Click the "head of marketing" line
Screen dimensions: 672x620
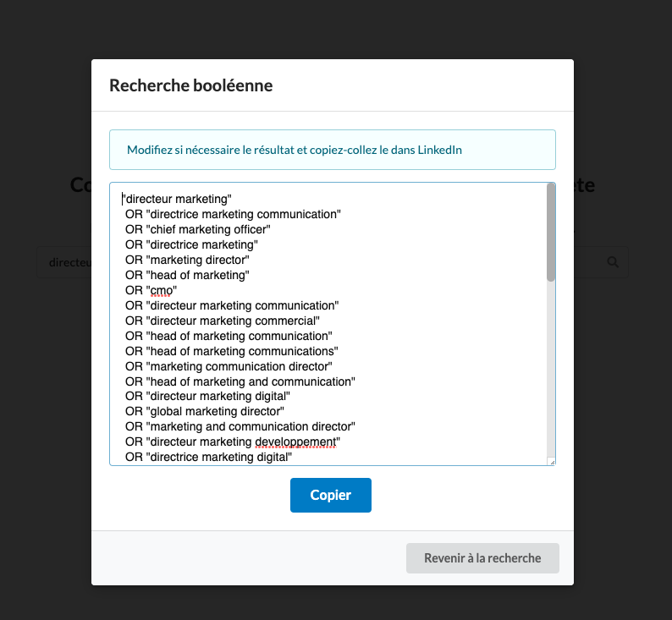[187, 275]
